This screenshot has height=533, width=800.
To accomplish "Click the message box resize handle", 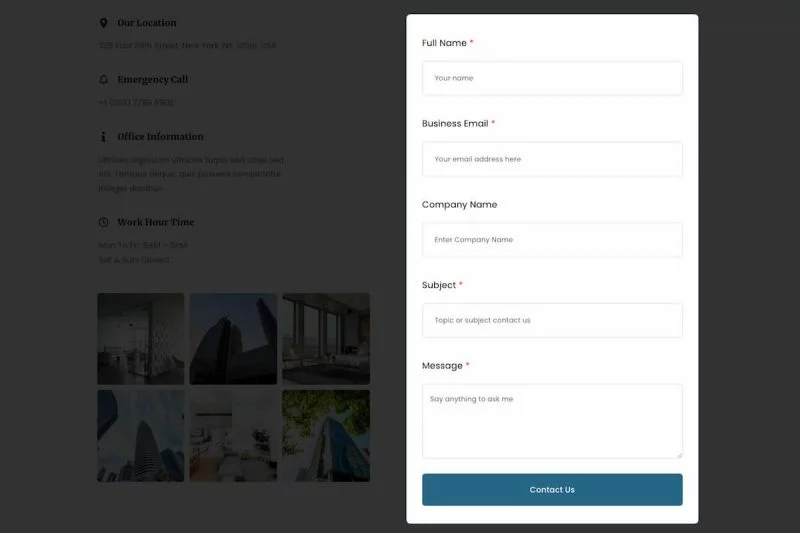I will [x=679, y=455].
